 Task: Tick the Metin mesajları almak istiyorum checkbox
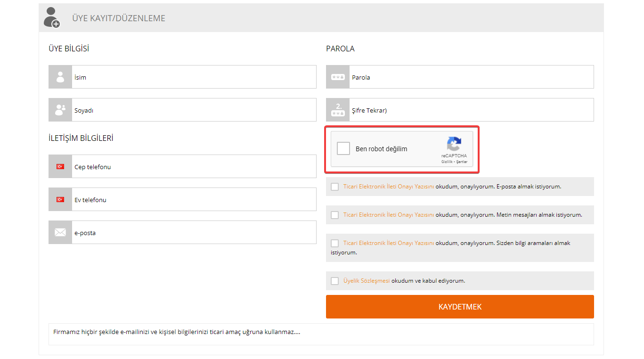[334, 215]
